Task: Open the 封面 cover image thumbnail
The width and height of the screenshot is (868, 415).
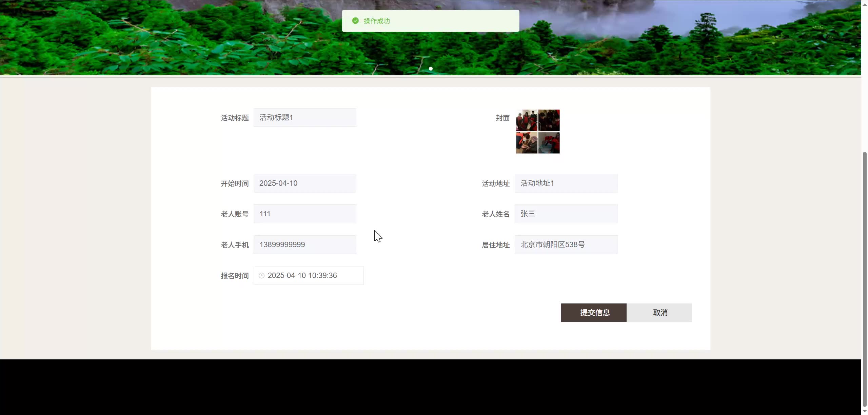Action: tap(537, 132)
